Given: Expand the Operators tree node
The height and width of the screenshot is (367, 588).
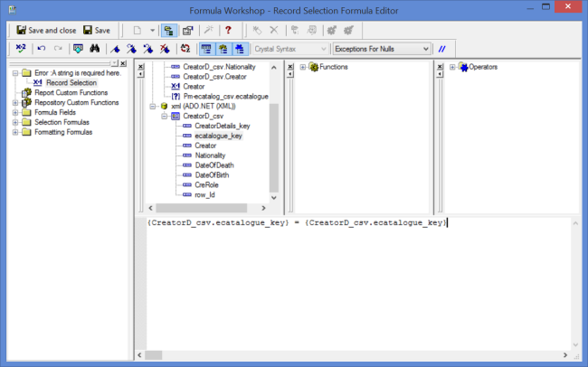Looking at the screenshot, I should coord(451,67).
